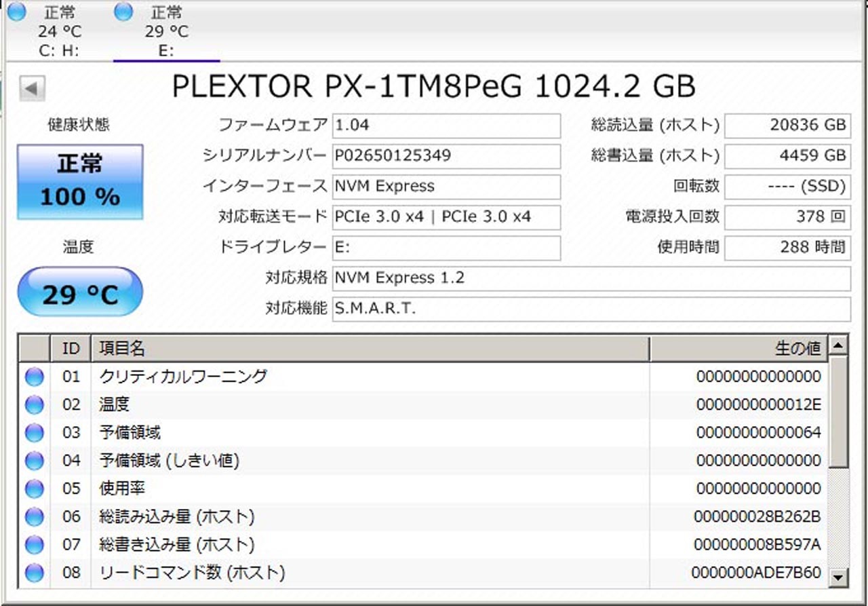This screenshot has height=606, width=868.
Task: Click the 生の値 column header
Action: click(739, 349)
